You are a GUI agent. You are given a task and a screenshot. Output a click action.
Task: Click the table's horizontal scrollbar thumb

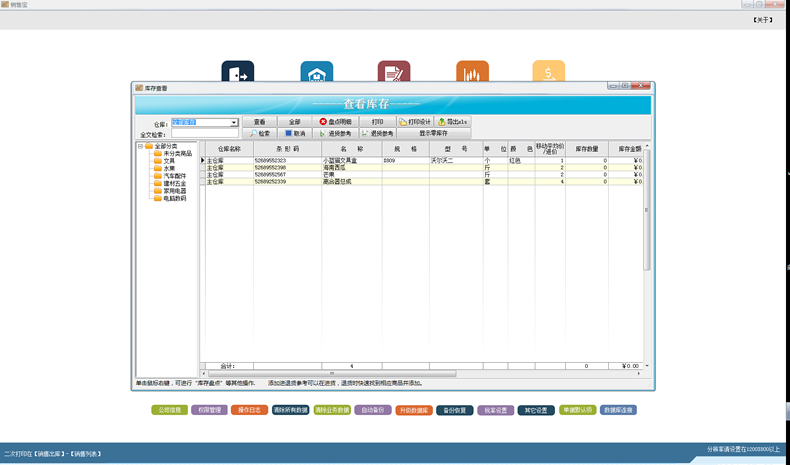click(332, 374)
